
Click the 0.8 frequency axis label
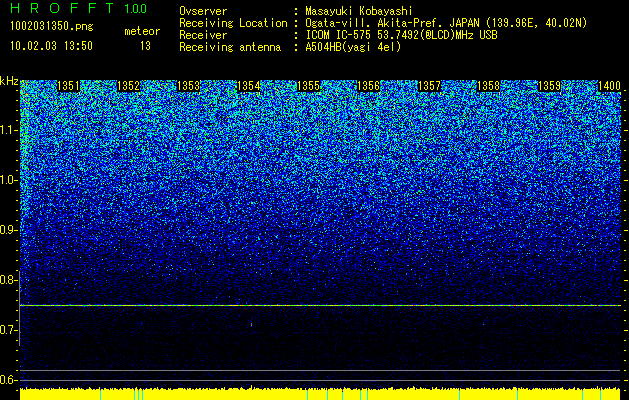pos(8,280)
